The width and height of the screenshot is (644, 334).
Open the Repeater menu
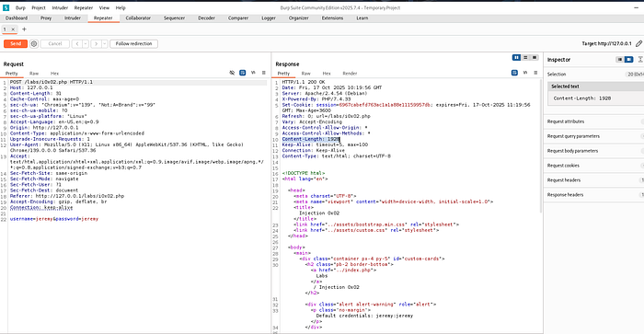point(84,7)
